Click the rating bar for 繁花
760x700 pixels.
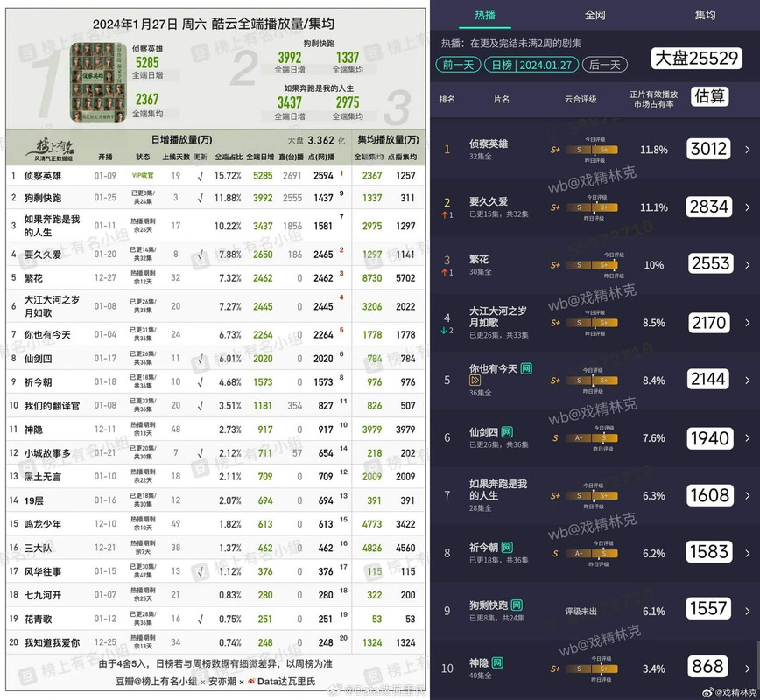[x=591, y=265]
